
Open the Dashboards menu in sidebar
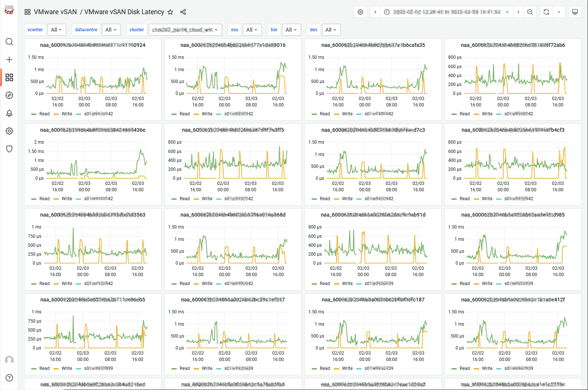pyautogui.click(x=9, y=77)
